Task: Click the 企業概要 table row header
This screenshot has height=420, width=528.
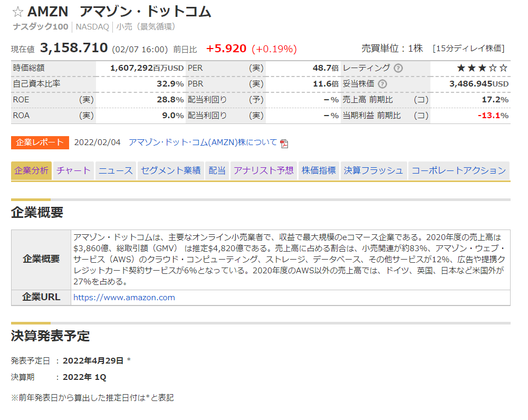Action: point(41,260)
